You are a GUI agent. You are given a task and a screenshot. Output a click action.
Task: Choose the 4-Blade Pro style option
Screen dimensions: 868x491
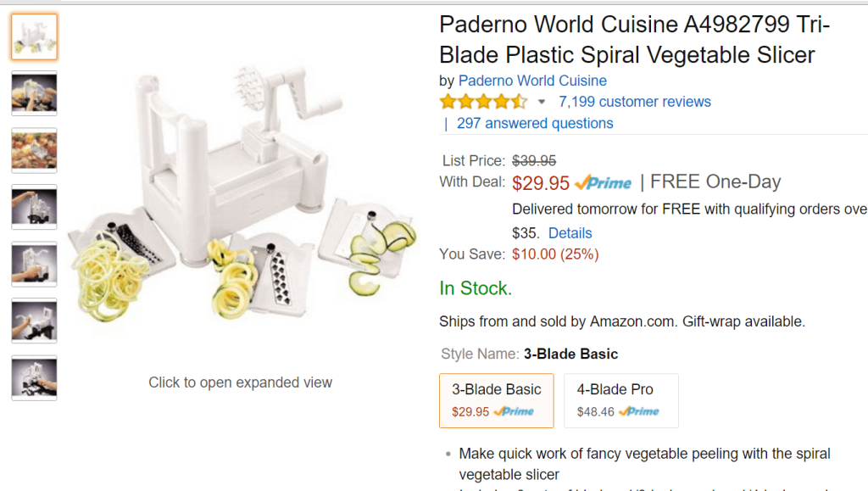tap(620, 399)
